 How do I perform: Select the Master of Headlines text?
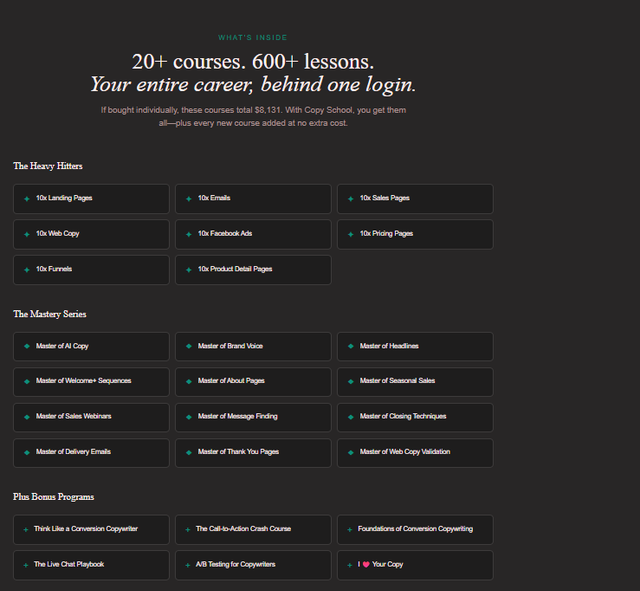pyautogui.click(x=389, y=346)
